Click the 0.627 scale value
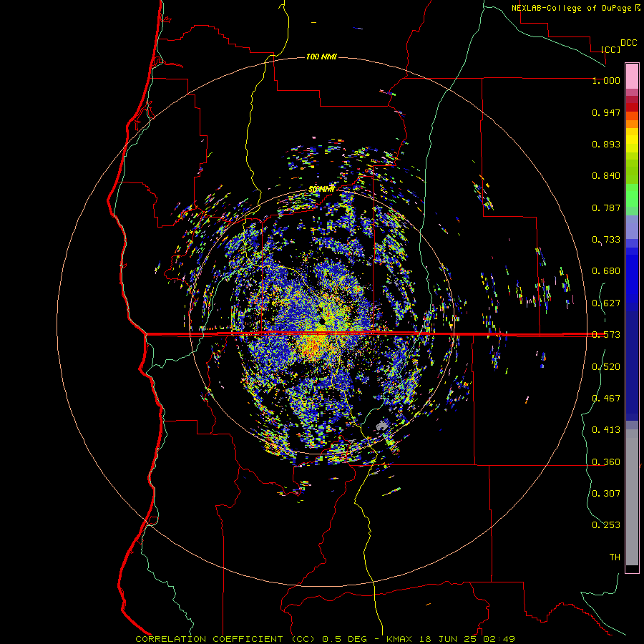 (x=606, y=303)
